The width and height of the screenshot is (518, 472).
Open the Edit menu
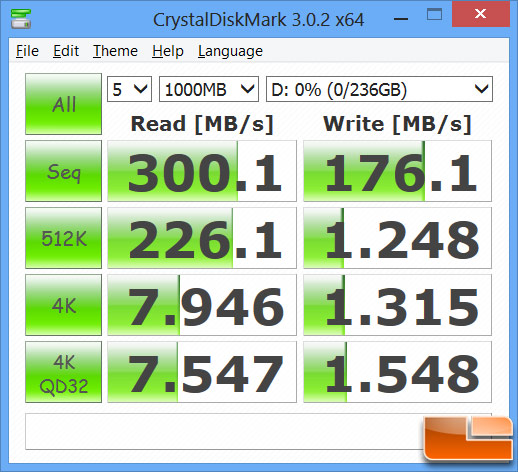66,51
